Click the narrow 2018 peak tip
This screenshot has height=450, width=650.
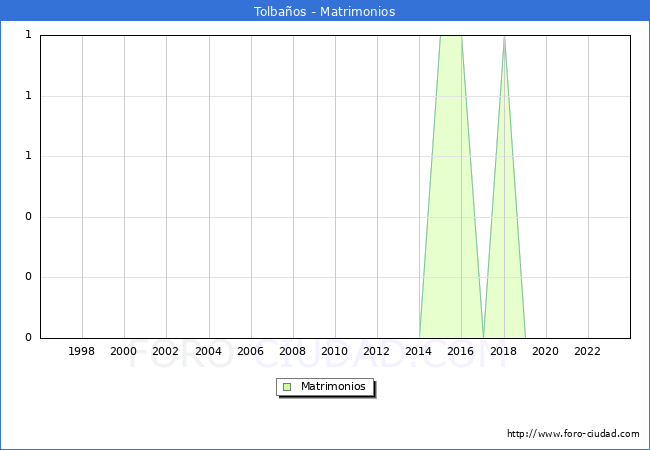pyautogui.click(x=504, y=40)
